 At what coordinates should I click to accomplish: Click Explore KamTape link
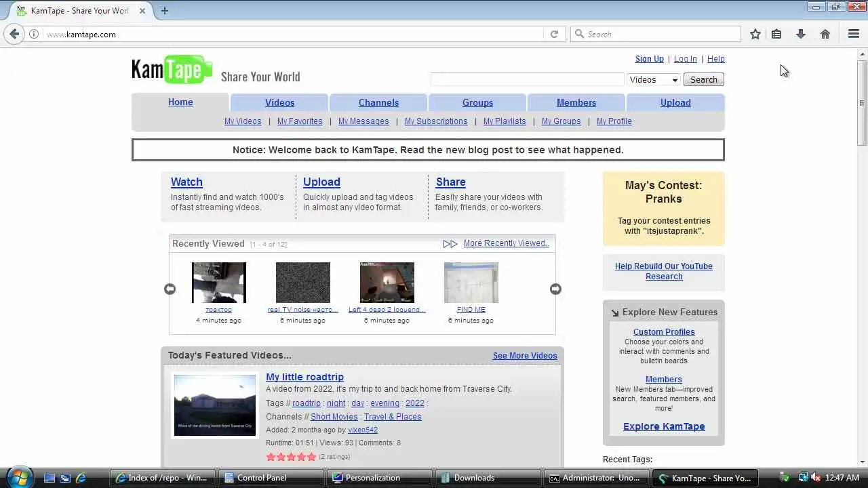[664, 426]
